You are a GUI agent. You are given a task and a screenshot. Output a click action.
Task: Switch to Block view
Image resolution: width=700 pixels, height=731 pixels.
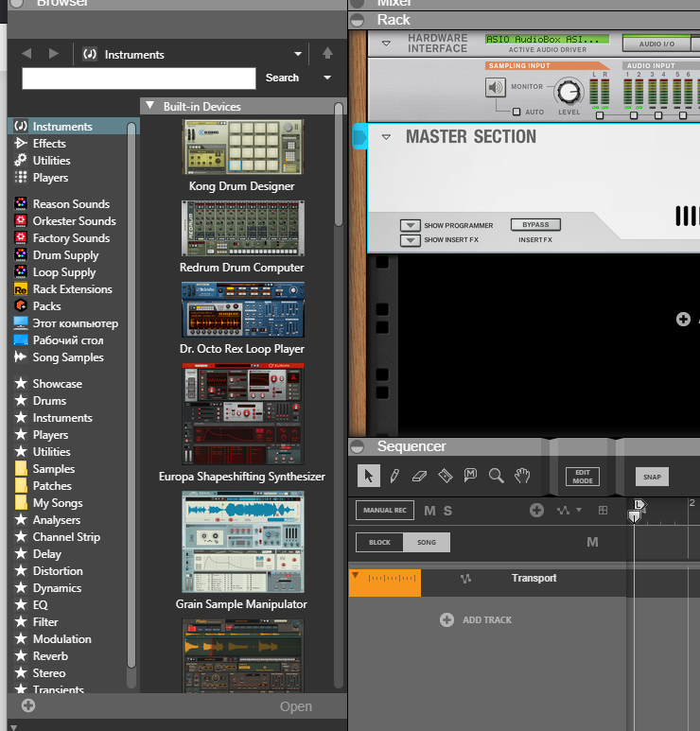pos(379,542)
